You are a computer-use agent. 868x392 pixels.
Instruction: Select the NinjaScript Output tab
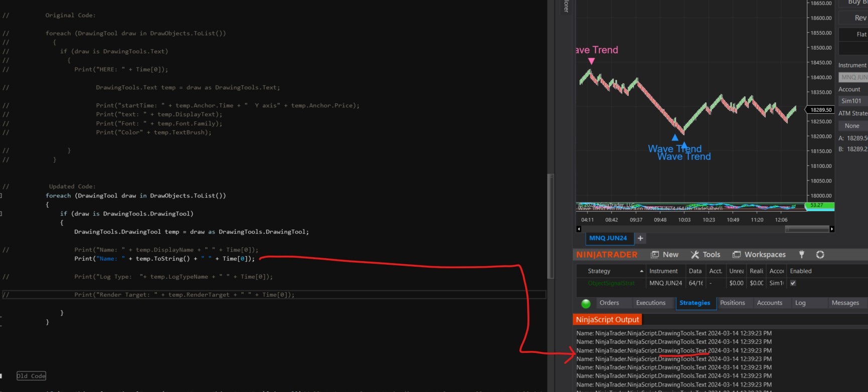tap(608, 320)
